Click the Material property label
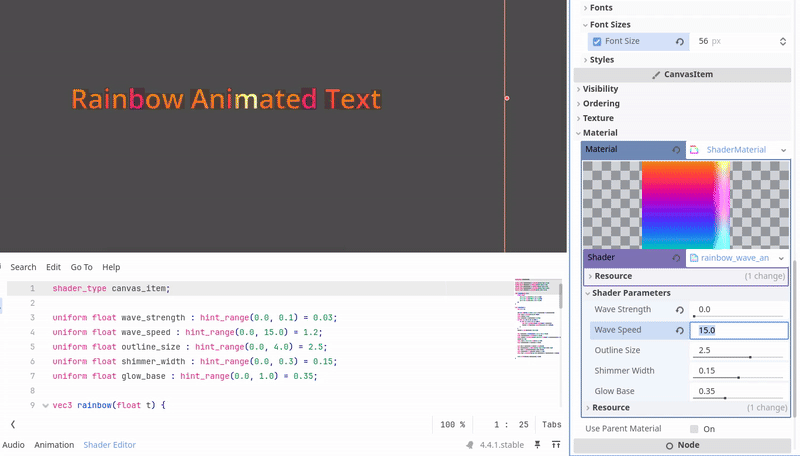The image size is (800, 456). tap(601, 149)
